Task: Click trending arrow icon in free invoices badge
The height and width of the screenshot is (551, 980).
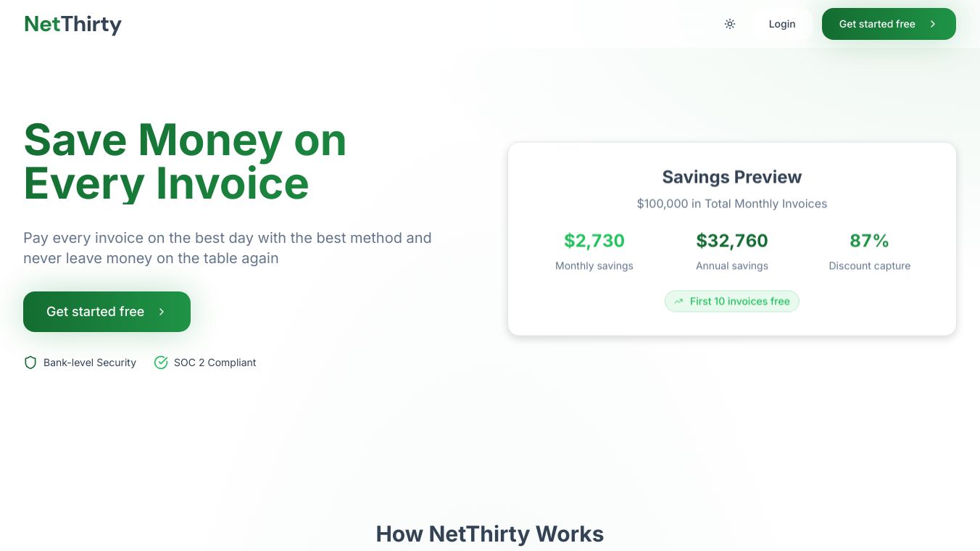Action: tap(678, 302)
